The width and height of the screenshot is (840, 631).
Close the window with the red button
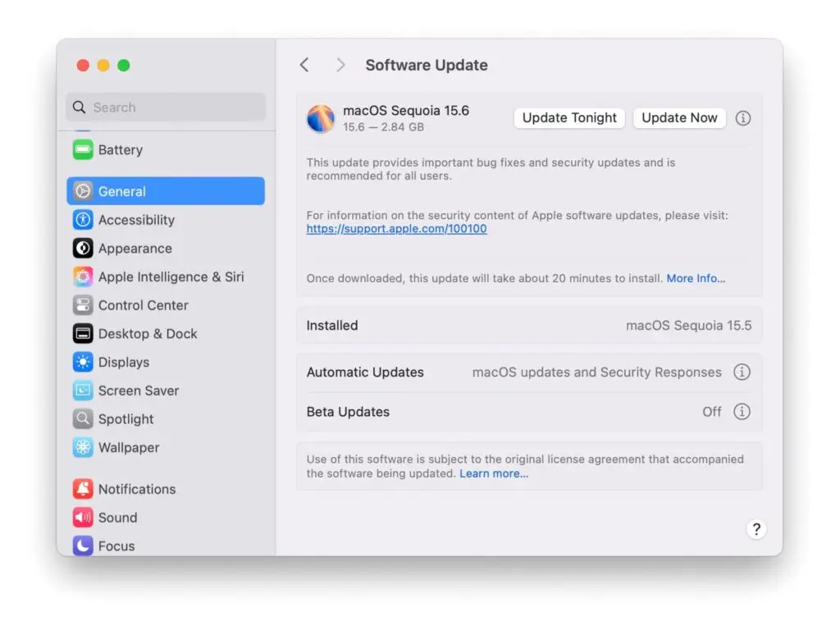pyautogui.click(x=83, y=66)
